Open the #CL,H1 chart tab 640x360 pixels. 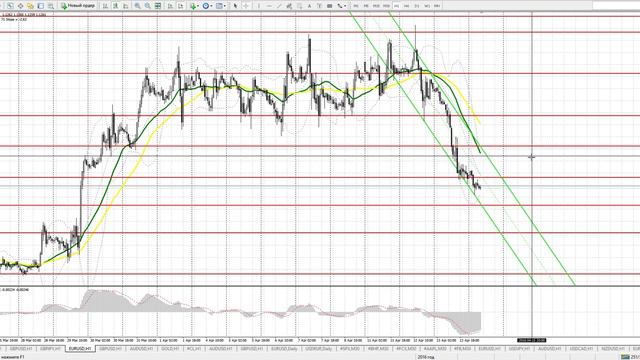click(194, 349)
